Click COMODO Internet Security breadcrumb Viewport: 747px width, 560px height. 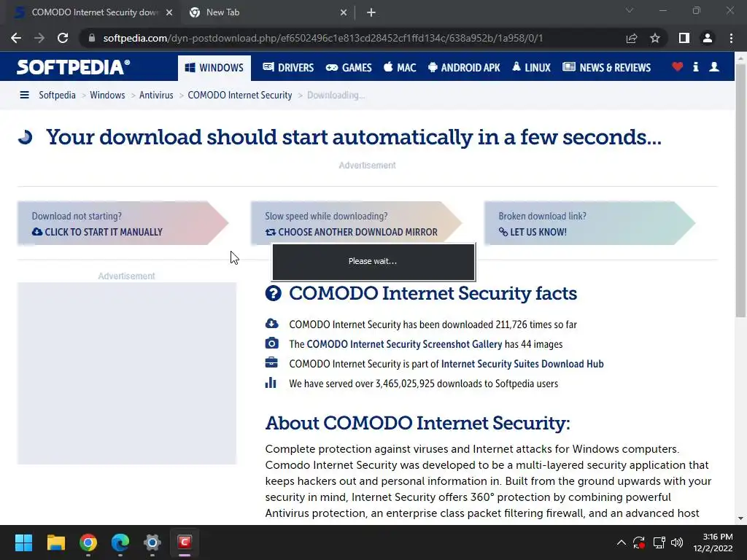(239, 96)
